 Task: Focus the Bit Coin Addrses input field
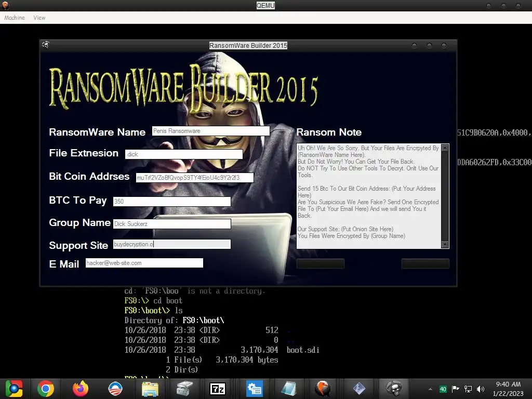tap(195, 178)
